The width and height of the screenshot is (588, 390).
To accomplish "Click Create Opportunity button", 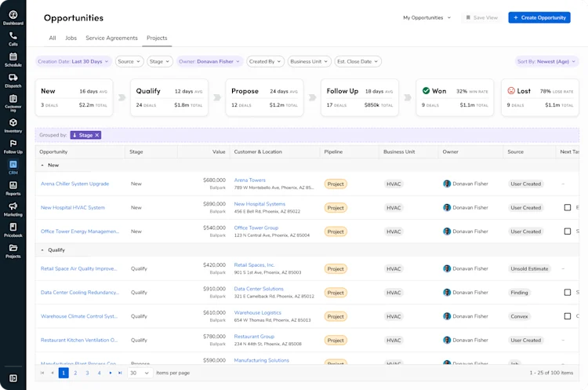I will 539,17.
